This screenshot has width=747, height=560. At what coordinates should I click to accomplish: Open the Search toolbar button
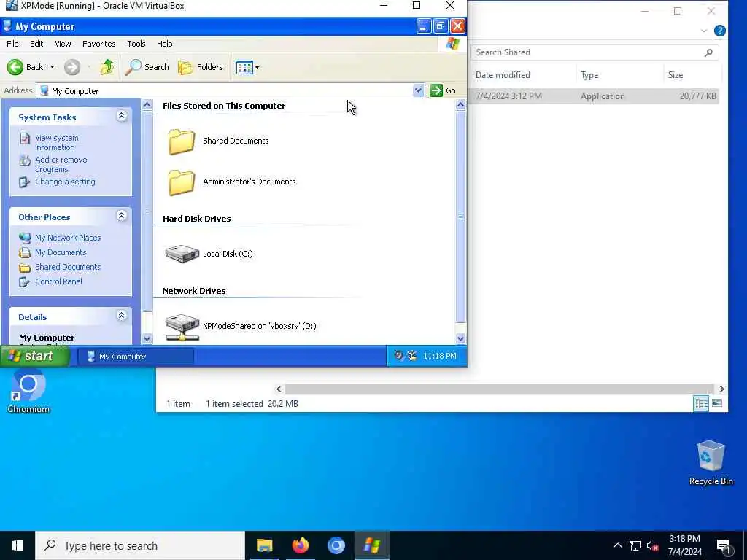(147, 67)
